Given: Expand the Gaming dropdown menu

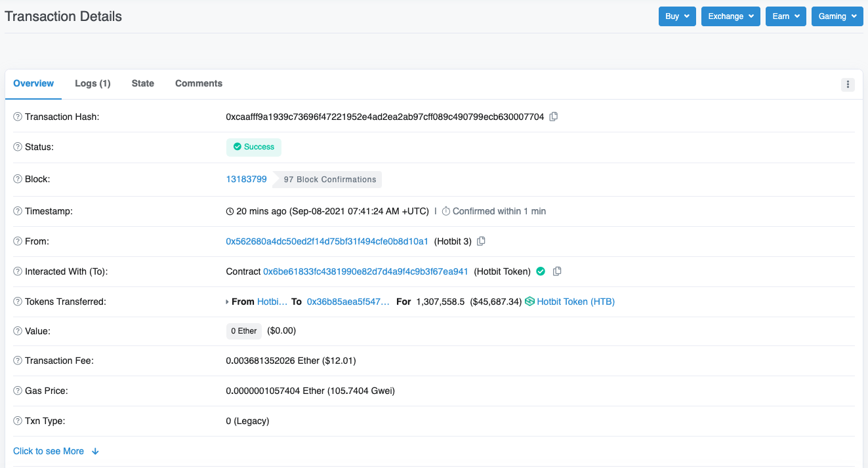Looking at the screenshot, I should click(837, 16).
